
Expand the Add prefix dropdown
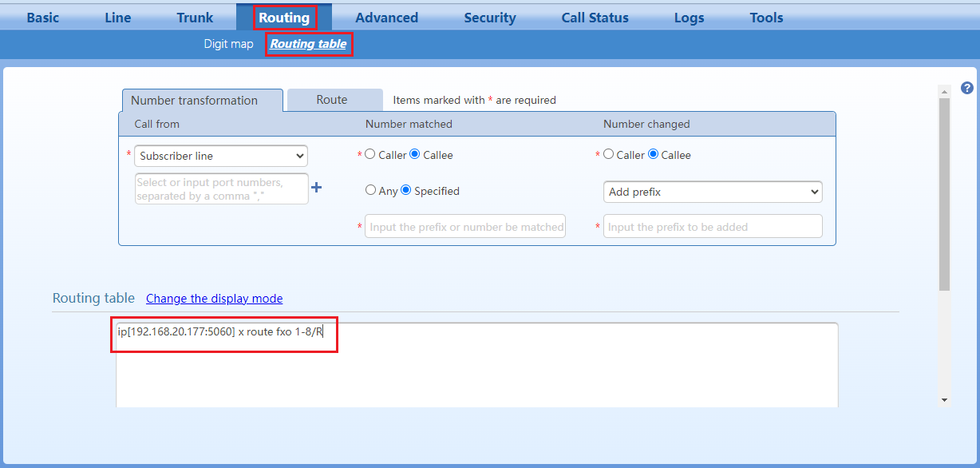coord(712,192)
